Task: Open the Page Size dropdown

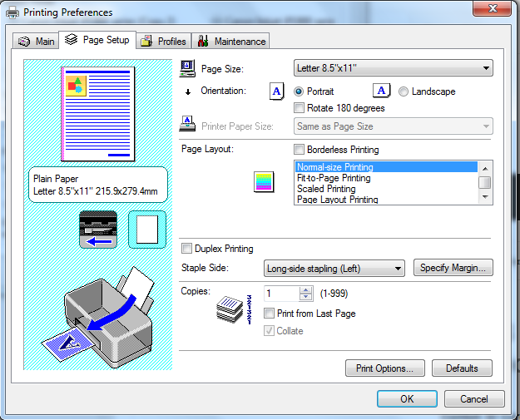Action: click(394, 68)
